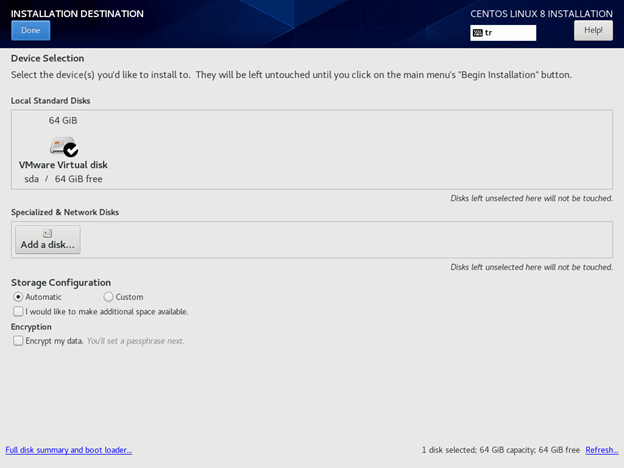Open Full disk summary and boot loader link
This screenshot has width=624, height=468.
(69, 450)
